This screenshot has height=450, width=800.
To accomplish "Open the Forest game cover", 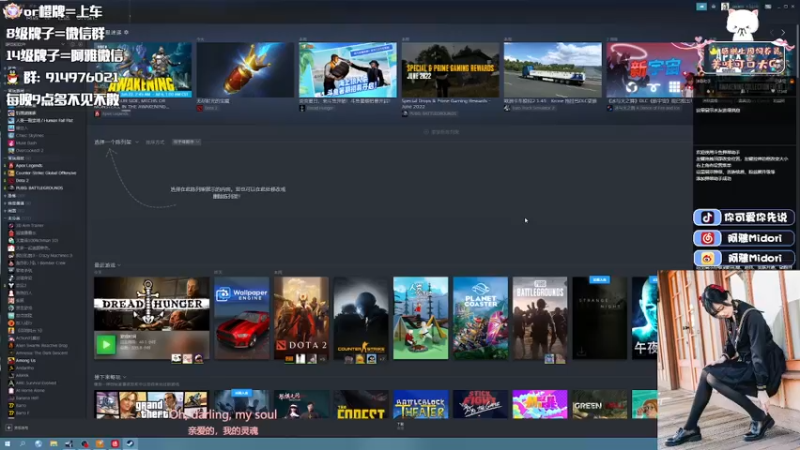I will [361, 404].
